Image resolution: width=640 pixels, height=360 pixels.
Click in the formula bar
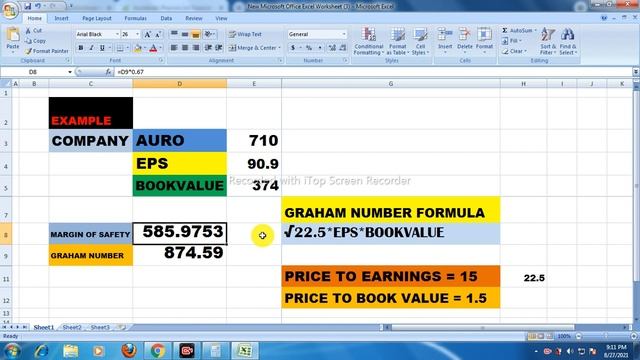click(x=373, y=72)
